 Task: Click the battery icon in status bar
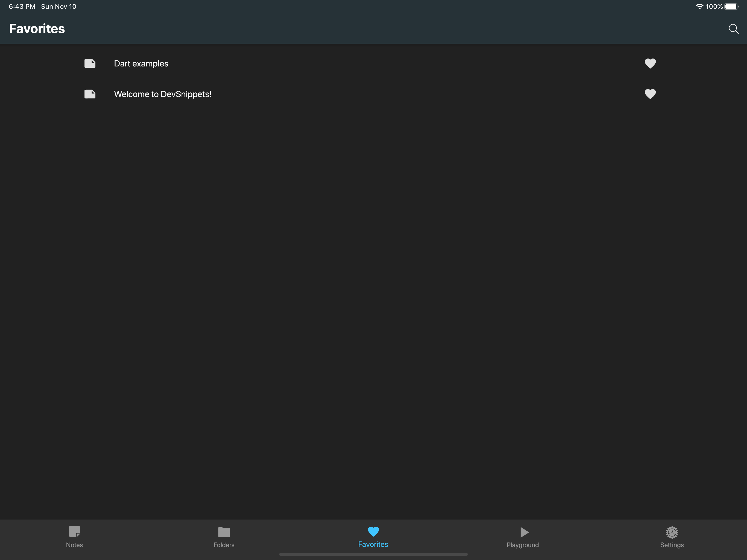click(731, 7)
